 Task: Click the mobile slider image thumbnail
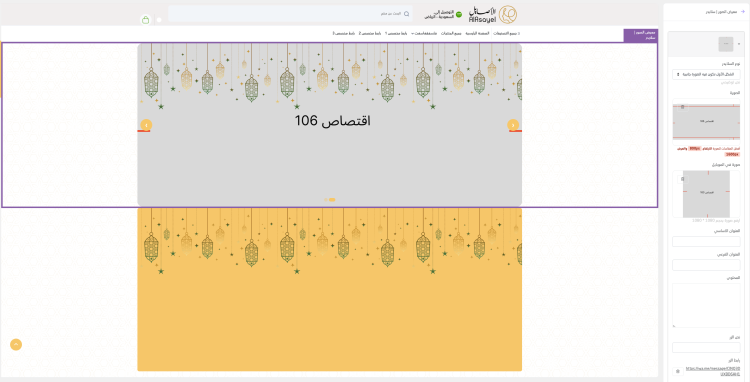[x=706, y=194]
